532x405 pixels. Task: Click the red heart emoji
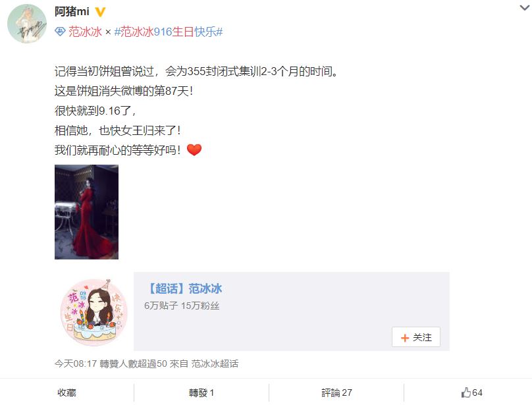[194, 149]
